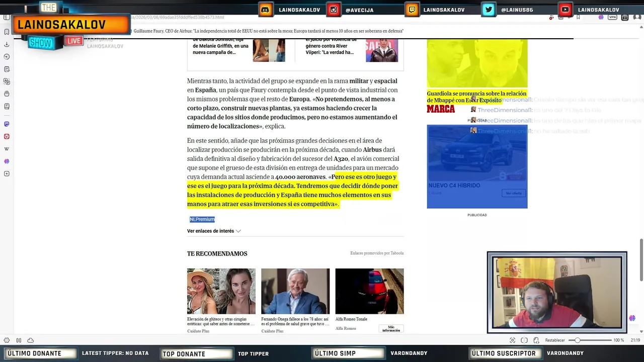Viewport: 644px width, 362px height.
Task: Click Enlaces promovidos por Taboola text
Action: click(x=377, y=253)
